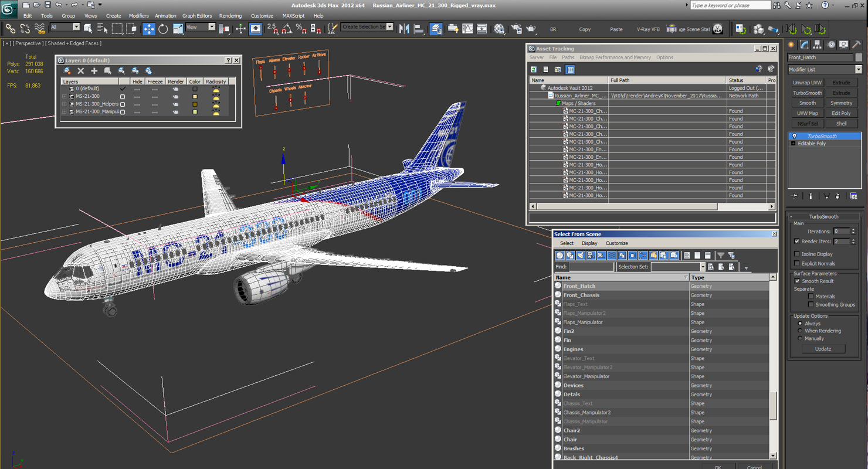Toggle the Render Iters checkbox
Image resolution: width=868 pixels, height=469 pixels.
point(796,241)
